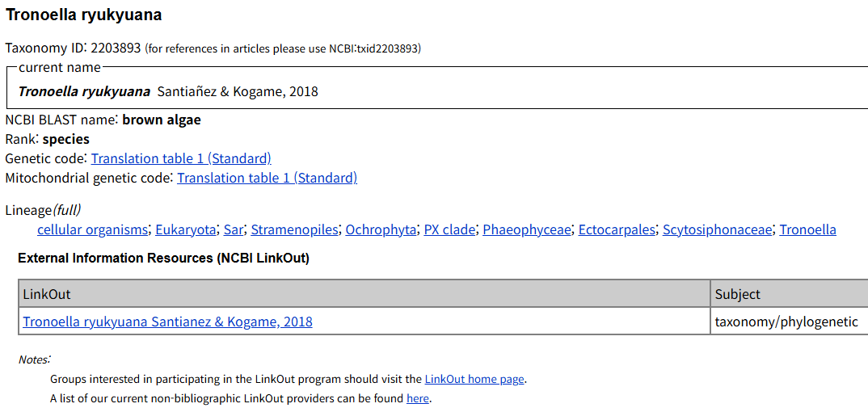Select the PX clade lineage link
868x412 pixels.
(449, 229)
